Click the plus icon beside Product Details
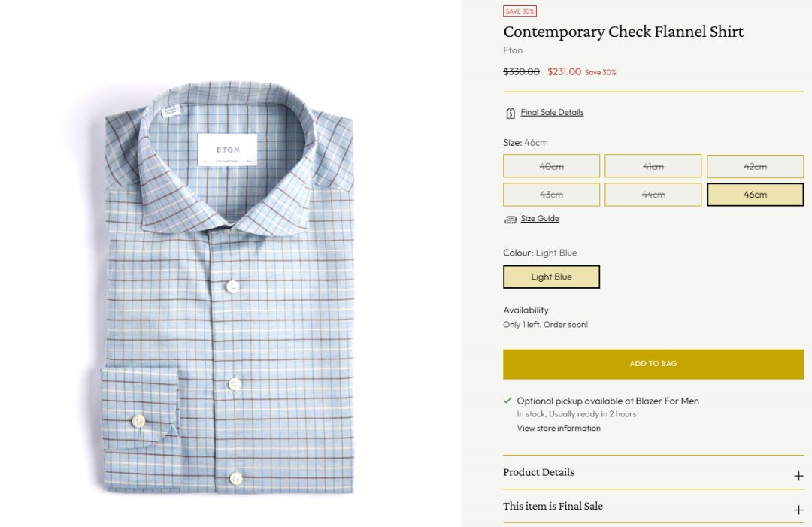812x527 pixels. (798, 476)
